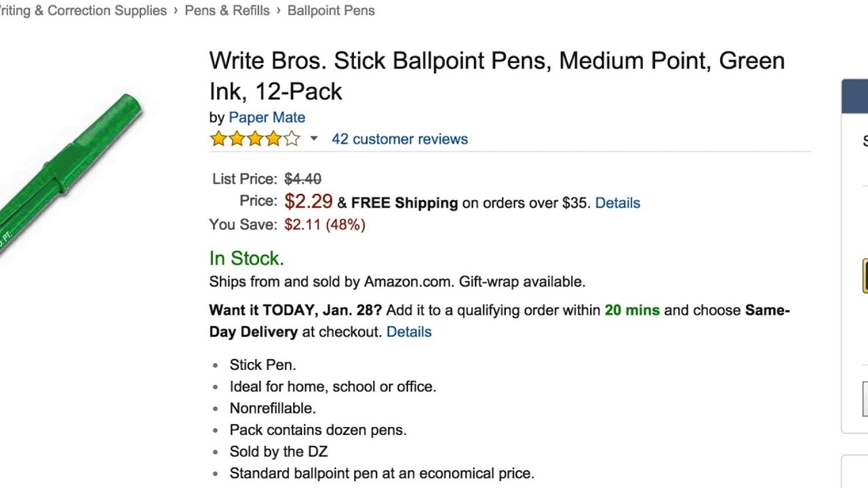Open the FREE Shipping Details link

[x=617, y=203]
